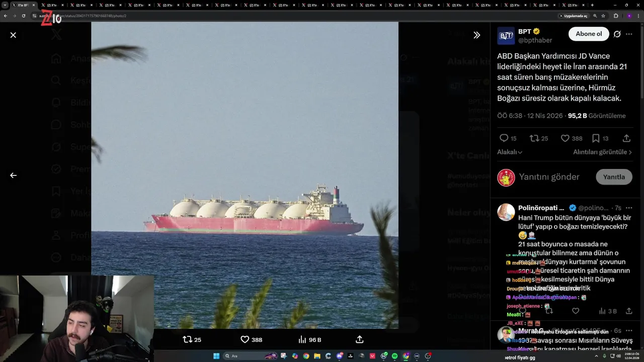The width and height of the screenshot is (644, 362).
Task: Share Polinöropati's reply
Action: [628, 311]
